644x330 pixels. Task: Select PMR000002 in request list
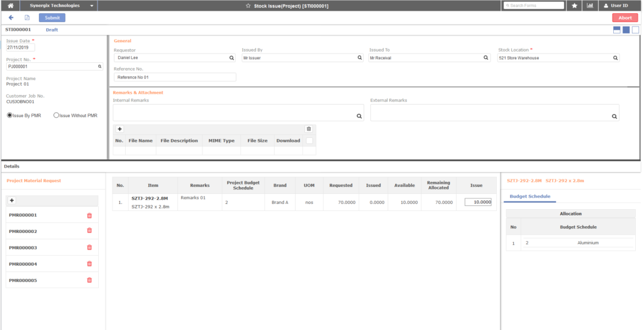coord(23,231)
